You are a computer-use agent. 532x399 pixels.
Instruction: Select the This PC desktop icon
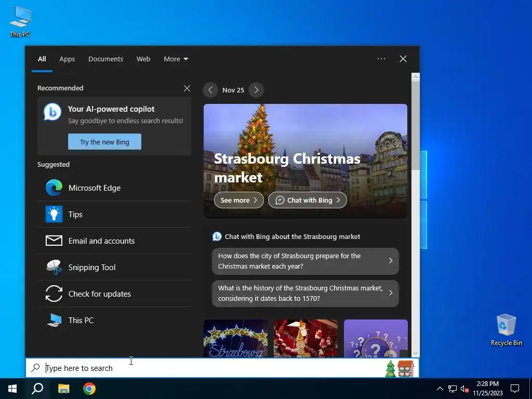coord(20,21)
